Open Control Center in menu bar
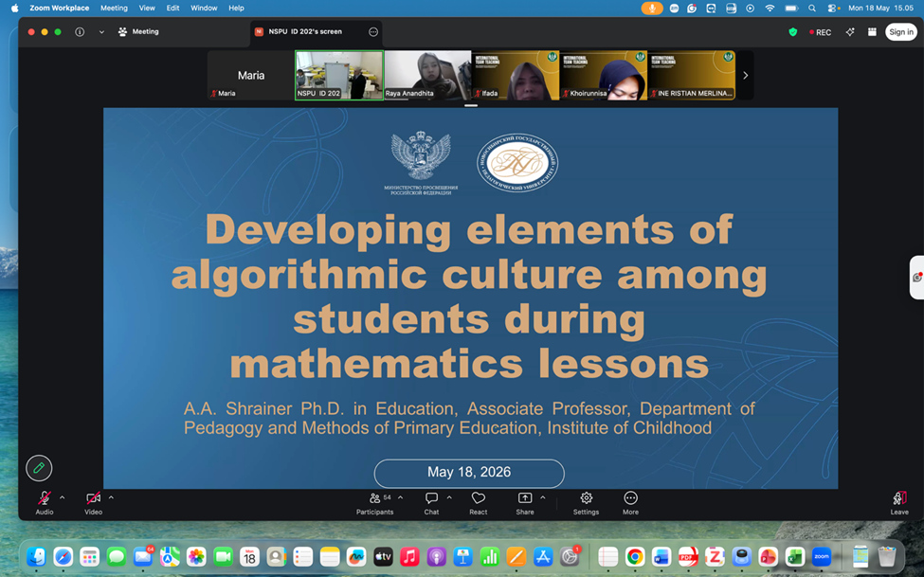This screenshot has height=577, width=924. tap(833, 9)
